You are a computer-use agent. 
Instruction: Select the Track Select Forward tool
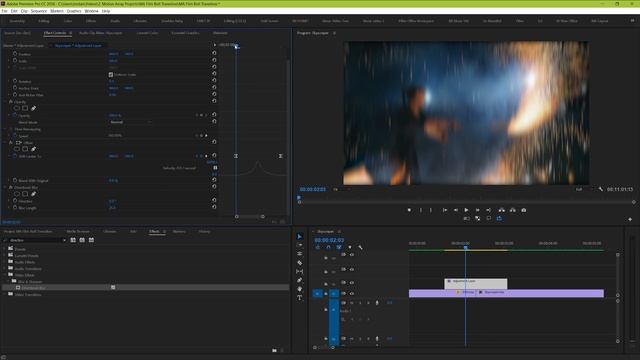[x=300, y=245]
